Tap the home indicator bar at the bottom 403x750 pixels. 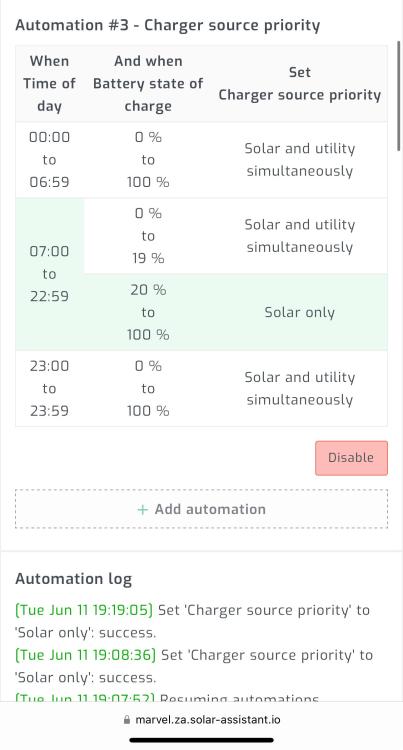pos(202,739)
